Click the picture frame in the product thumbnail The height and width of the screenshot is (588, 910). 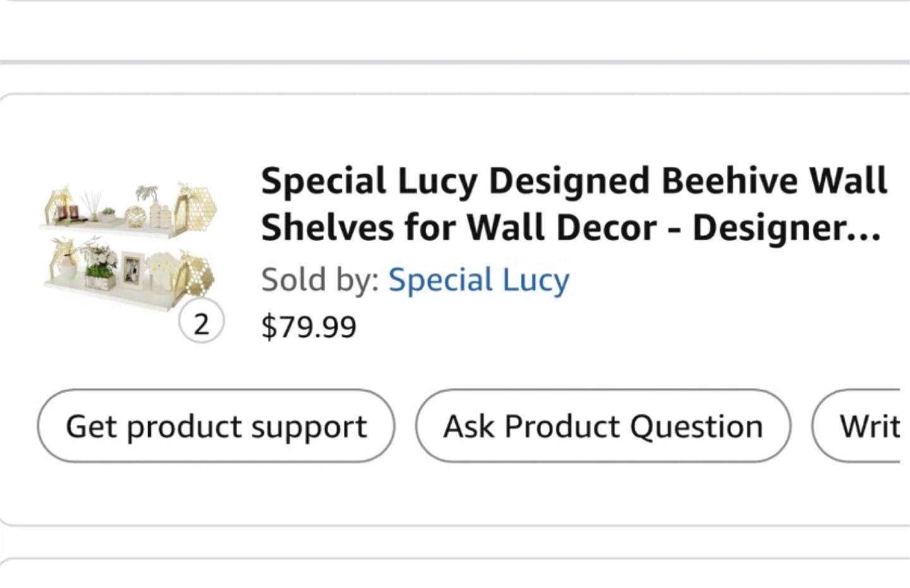click(x=133, y=268)
